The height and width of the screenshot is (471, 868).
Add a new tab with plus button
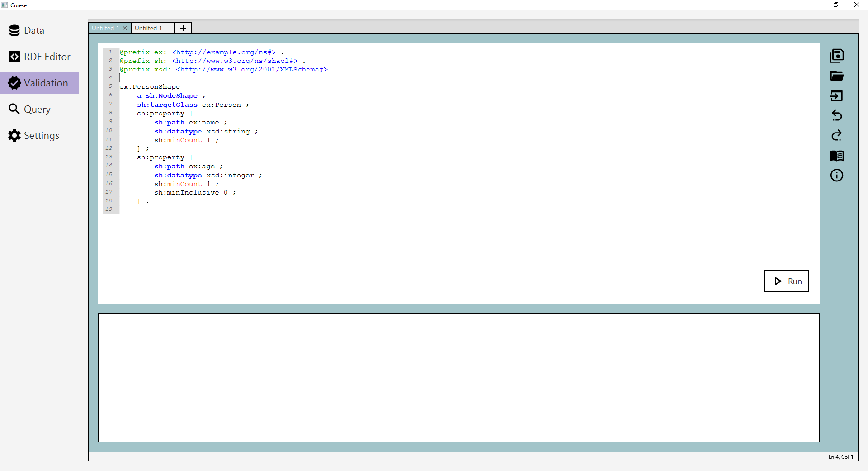183,28
